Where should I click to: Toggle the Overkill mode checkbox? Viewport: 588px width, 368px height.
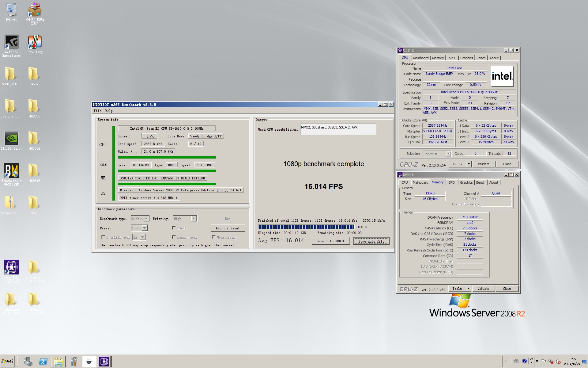[x=103, y=237]
